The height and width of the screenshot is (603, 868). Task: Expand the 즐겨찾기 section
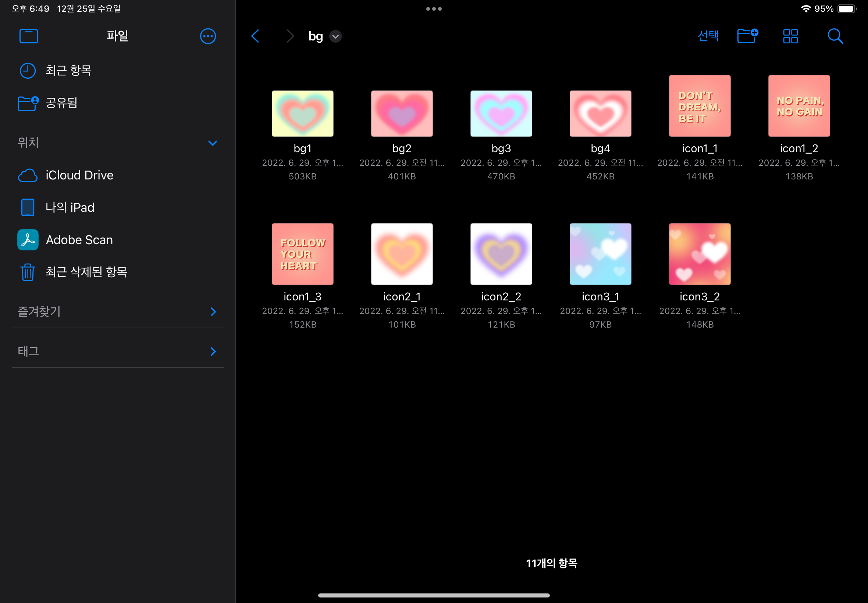tap(213, 312)
